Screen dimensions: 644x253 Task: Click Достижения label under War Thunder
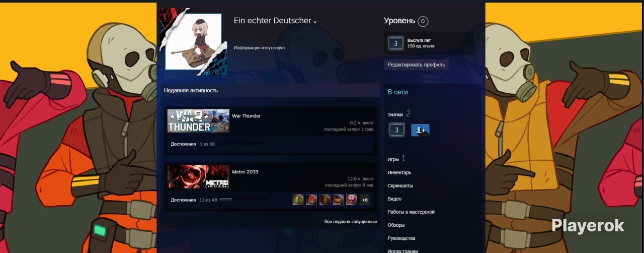(x=183, y=144)
